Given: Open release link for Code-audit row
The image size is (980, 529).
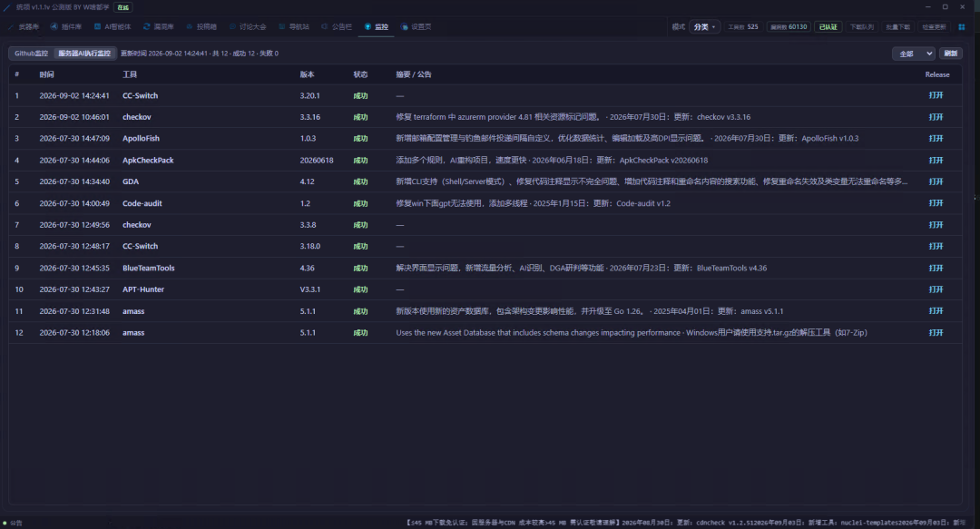Looking at the screenshot, I should (936, 203).
